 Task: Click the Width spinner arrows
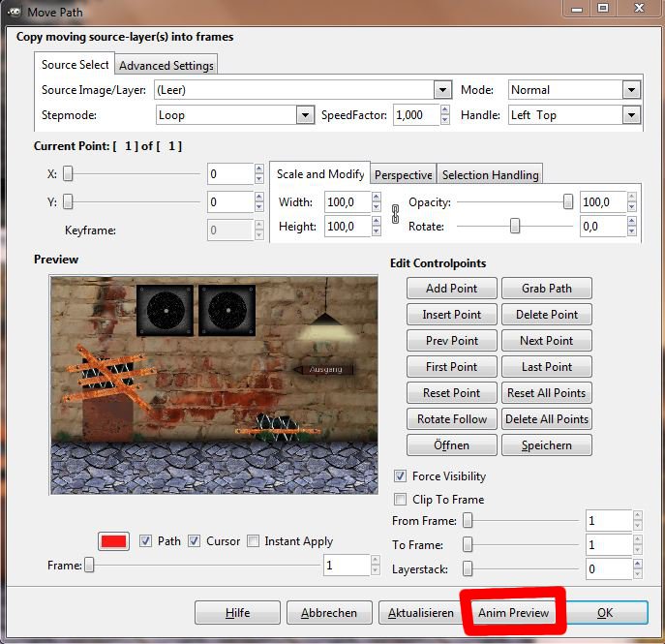(377, 202)
